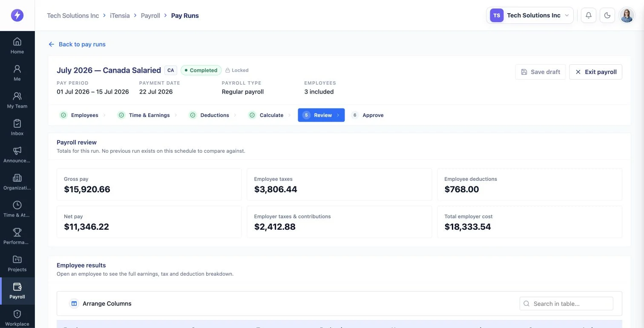Click the Arrange Columns icon

point(74,304)
